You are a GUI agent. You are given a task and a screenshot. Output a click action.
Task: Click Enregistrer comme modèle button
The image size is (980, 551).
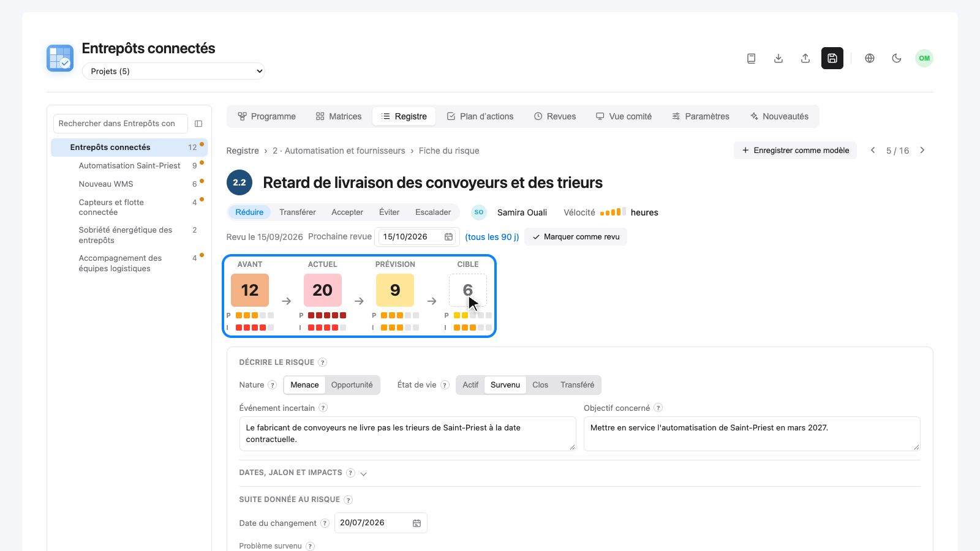click(795, 151)
